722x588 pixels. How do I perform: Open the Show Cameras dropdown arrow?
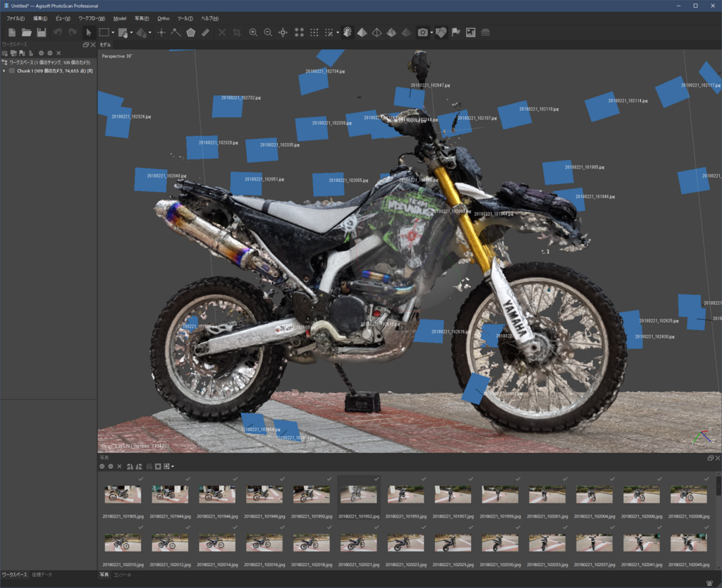click(x=431, y=32)
